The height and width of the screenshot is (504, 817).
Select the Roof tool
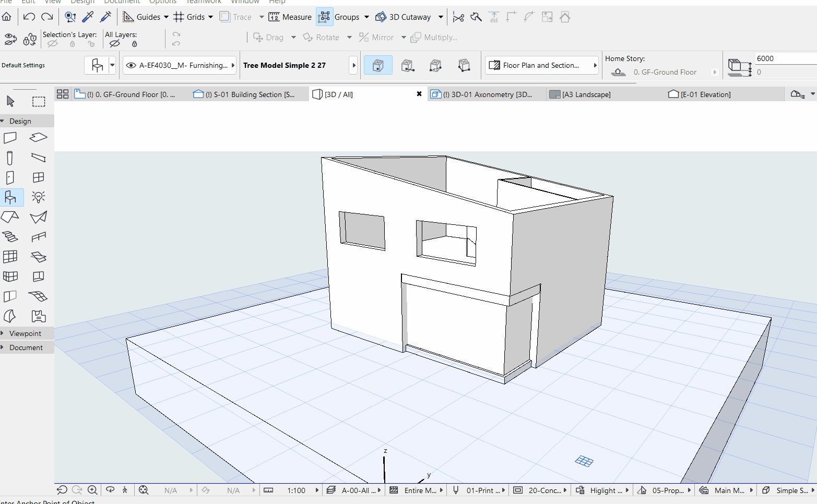10,217
